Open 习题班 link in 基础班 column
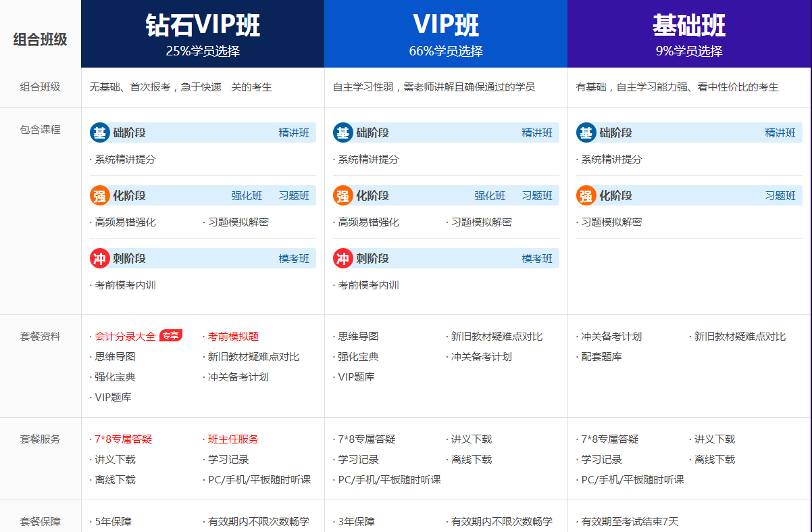The image size is (812, 532). click(780, 196)
